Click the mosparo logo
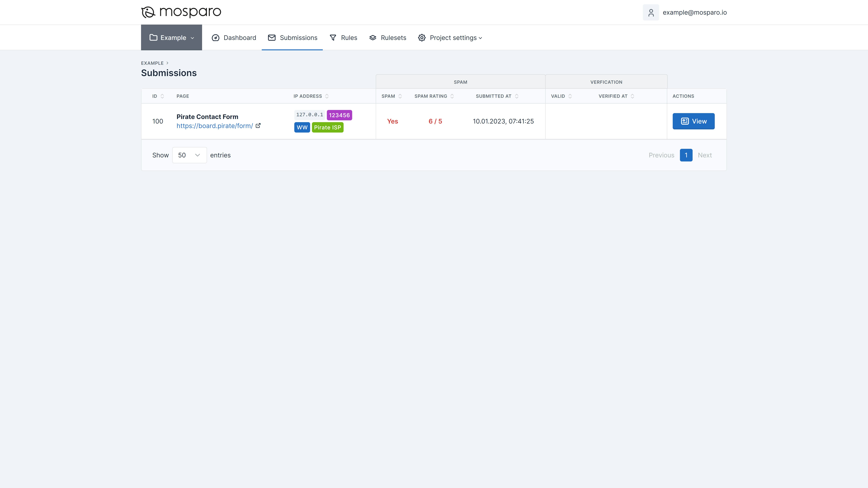Image resolution: width=868 pixels, height=488 pixels. click(181, 12)
